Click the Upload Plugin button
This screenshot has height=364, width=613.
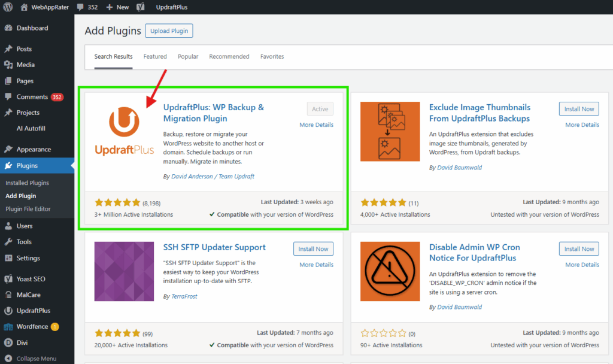click(169, 31)
